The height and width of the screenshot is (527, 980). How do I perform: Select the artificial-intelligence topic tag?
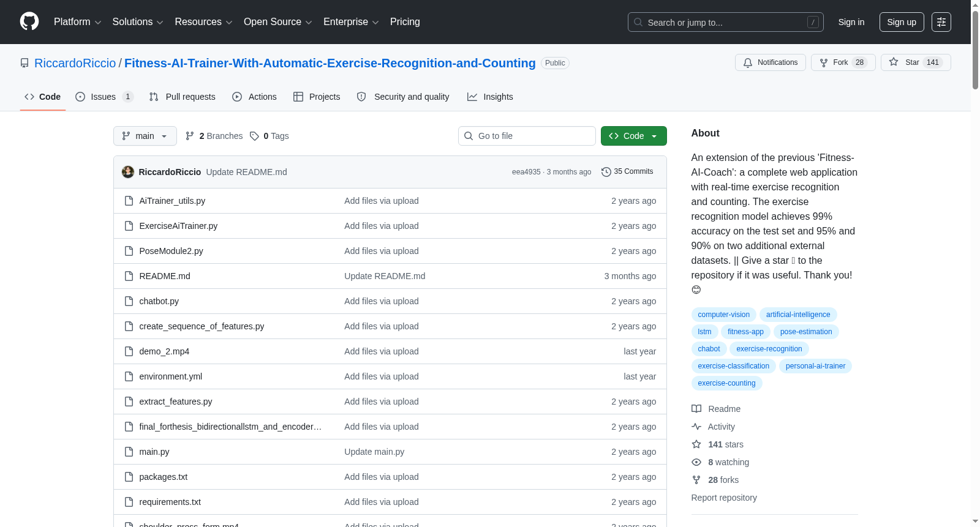[798, 315]
